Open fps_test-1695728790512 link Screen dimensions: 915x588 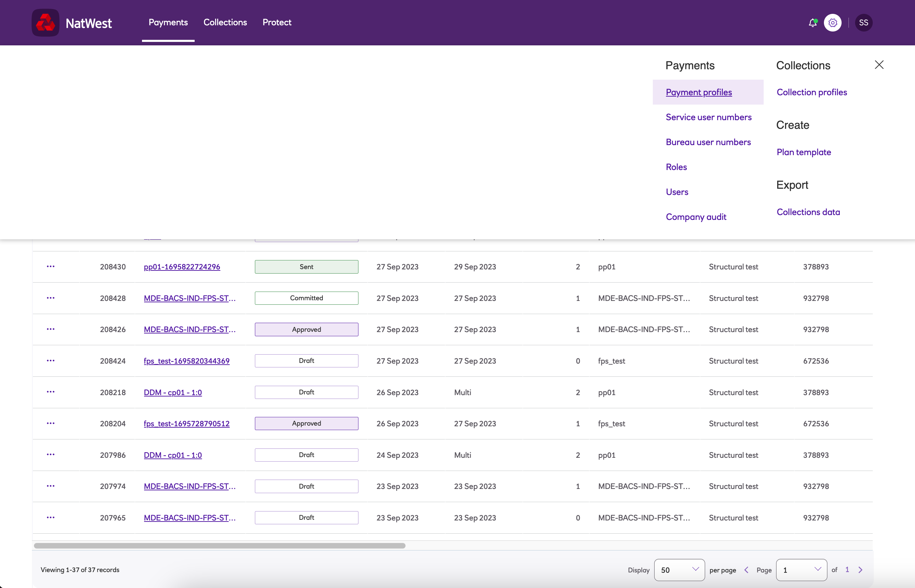tap(186, 424)
